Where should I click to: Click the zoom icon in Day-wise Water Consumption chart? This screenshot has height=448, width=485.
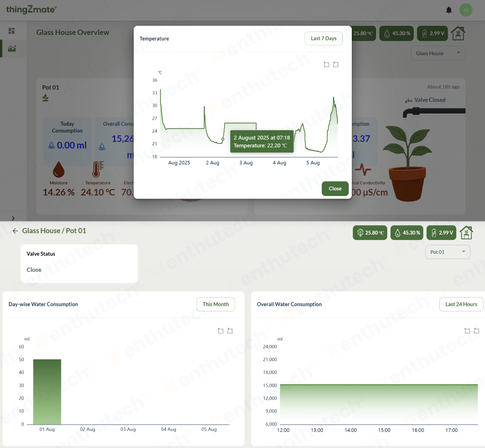(x=220, y=331)
